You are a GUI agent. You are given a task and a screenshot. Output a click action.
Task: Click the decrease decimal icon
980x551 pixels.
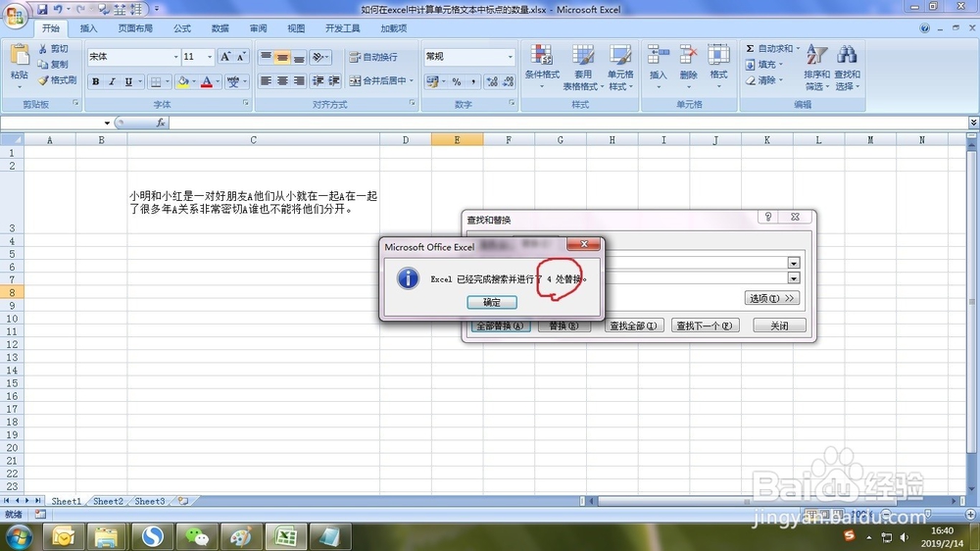click(x=508, y=81)
